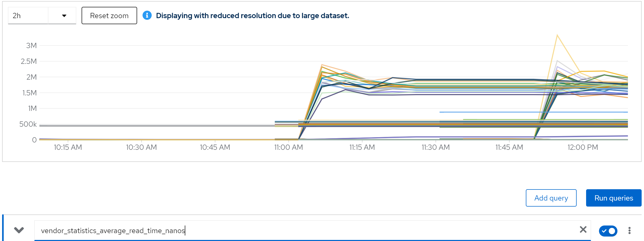
Task: Clear the query text with X icon
Action: point(583,230)
